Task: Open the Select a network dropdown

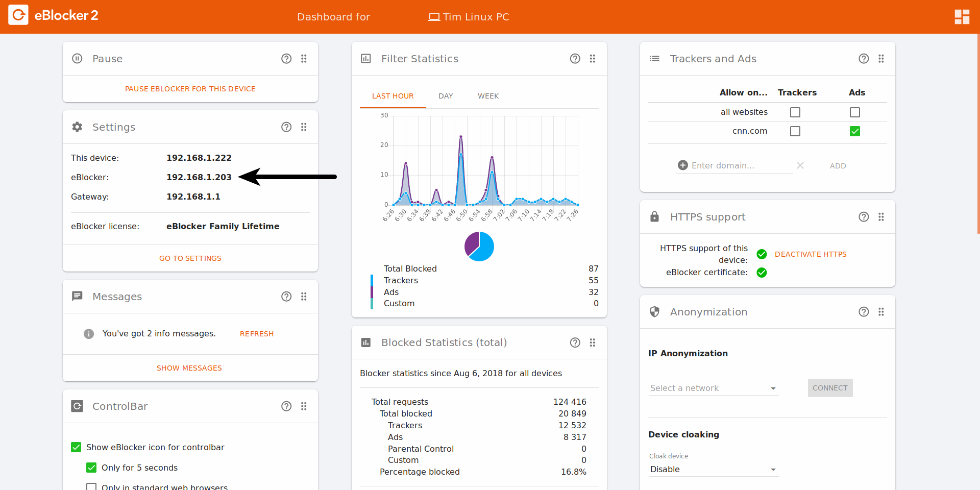Action: [714, 388]
